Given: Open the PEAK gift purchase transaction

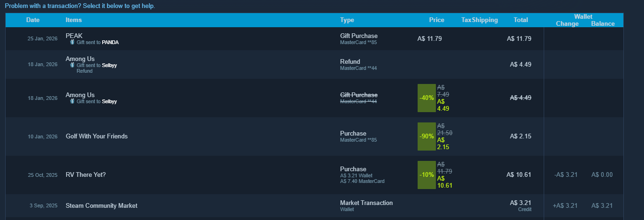Looking at the screenshot, I should click(x=315, y=39).
